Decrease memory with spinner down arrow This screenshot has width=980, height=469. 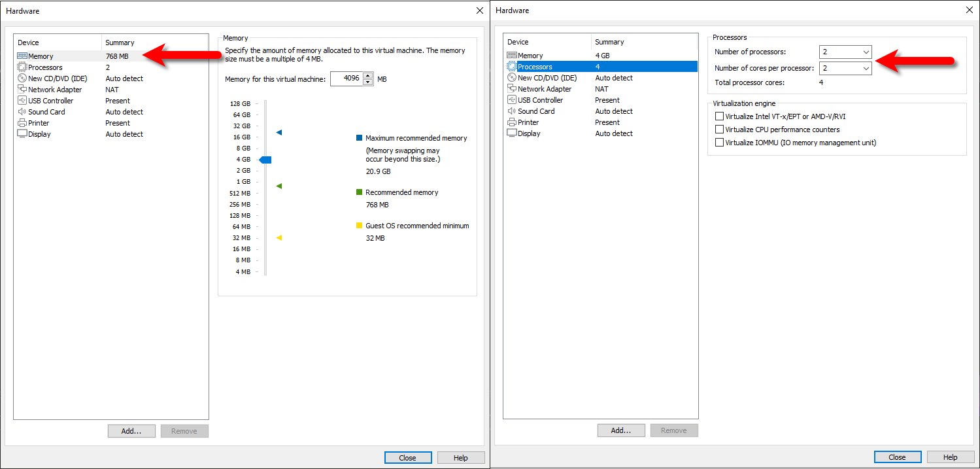coord(367,82)
